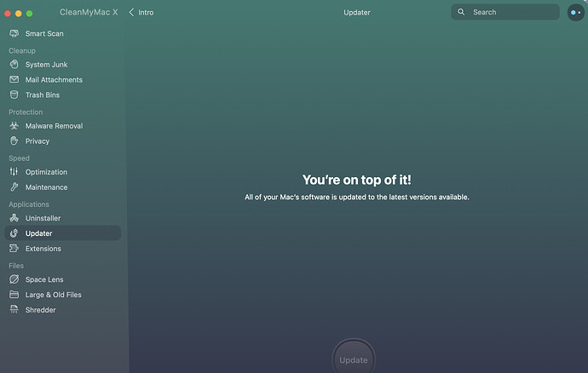Choose Privacy label

37,141
